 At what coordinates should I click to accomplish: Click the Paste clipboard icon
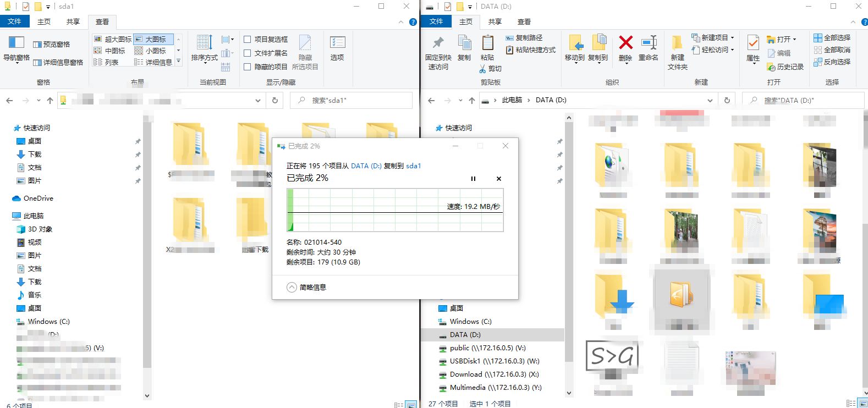click(x=487, y=43)
